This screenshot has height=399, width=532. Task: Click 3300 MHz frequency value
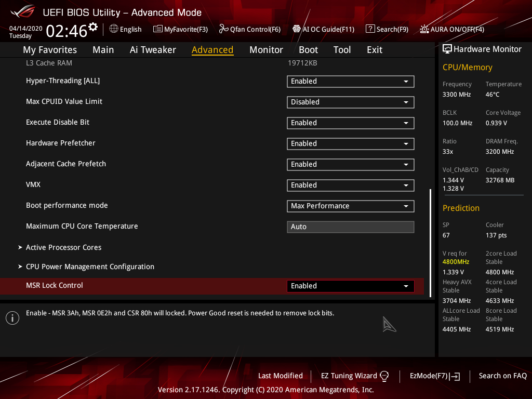coord(456,95)
